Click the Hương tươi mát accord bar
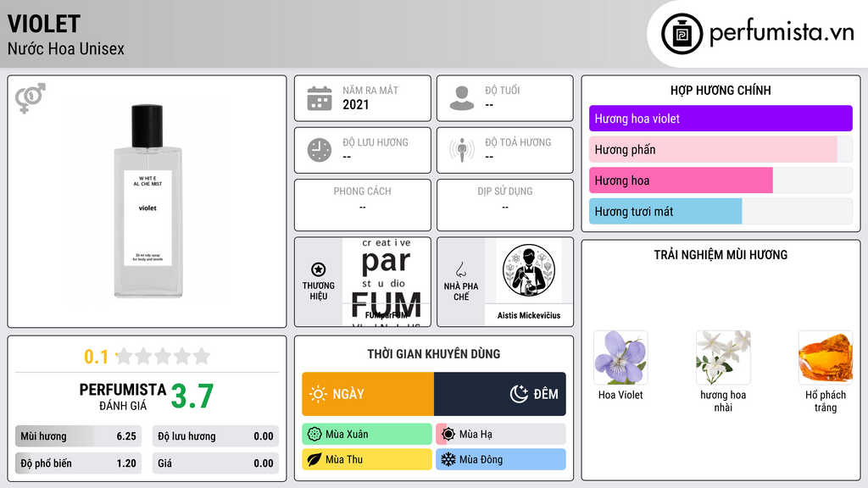868x488 pixels. (721, 211)
